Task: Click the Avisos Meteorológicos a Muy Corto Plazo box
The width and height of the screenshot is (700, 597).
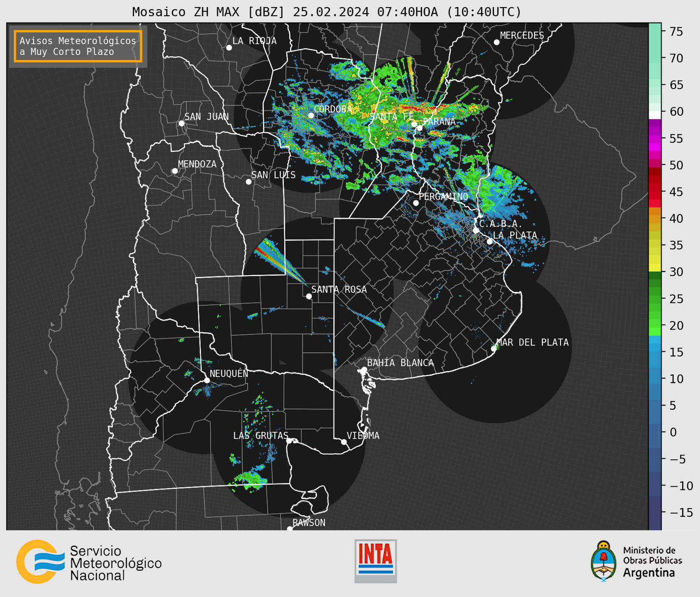Action: coord(78,46)
